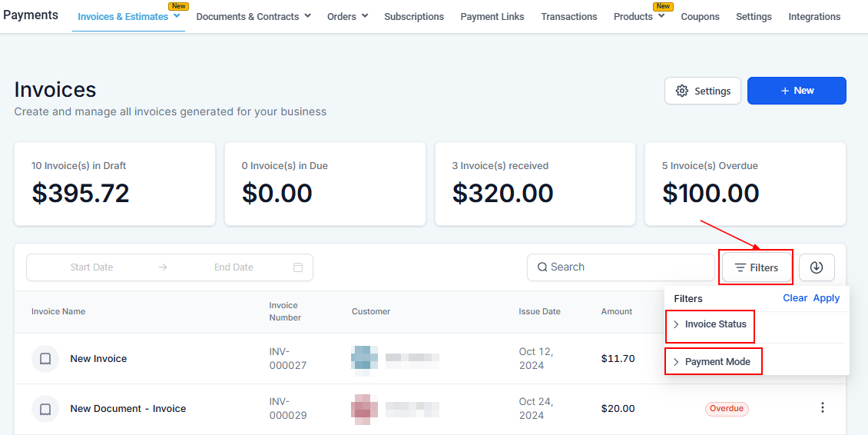Click the New Document - Invoice row icon
This screenshot has height=435, width=868.
[x=45, y=409]
